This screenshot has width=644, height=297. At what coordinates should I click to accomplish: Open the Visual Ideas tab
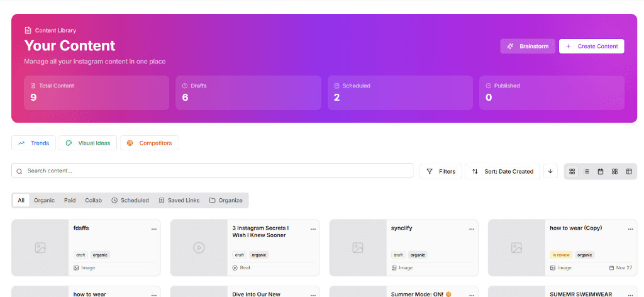pos(87,143)
